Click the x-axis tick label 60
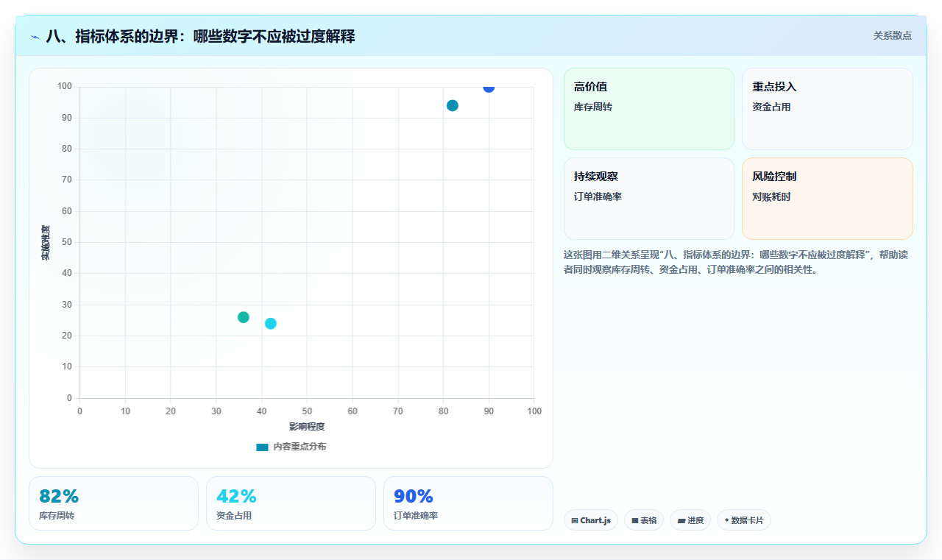This screenshot has height=560, width=942. click(x=353, y=411)
